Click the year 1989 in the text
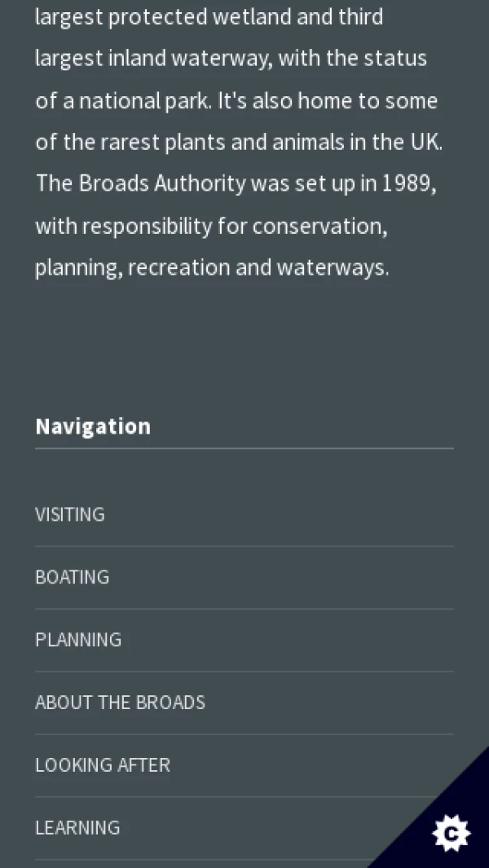Viewport: 489px width, 868px height. pos(407,183)
